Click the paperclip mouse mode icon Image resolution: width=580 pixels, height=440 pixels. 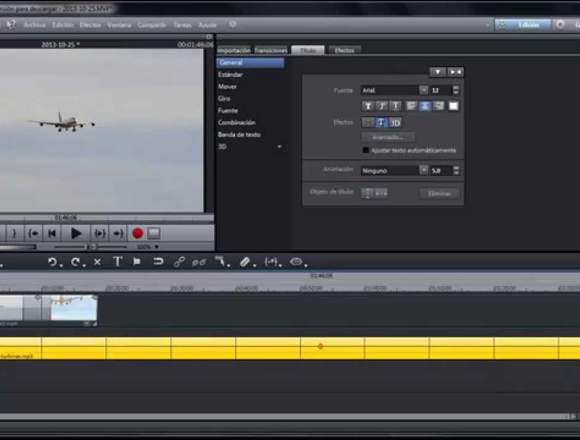245,262
